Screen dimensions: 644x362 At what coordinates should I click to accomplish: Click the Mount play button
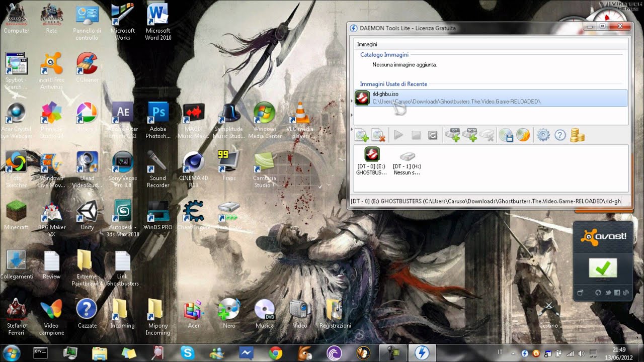pos(398,135)
